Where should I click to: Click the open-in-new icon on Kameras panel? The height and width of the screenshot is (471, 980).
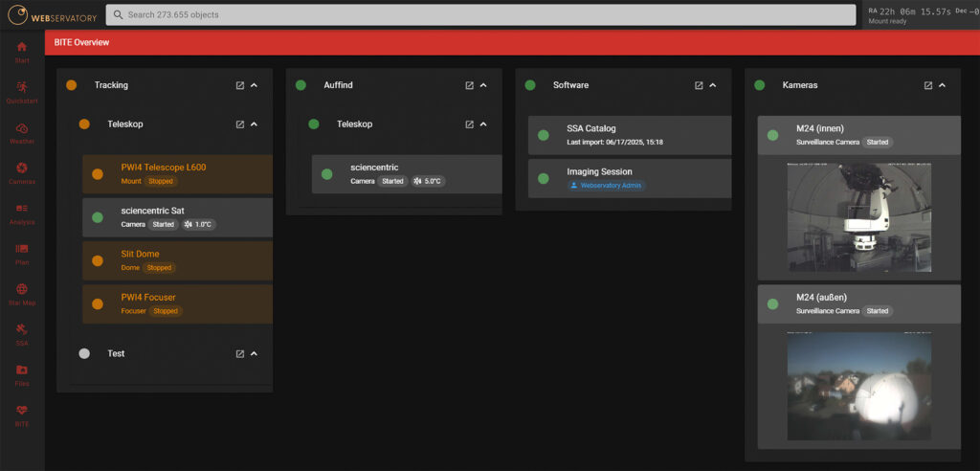(928, 85)
